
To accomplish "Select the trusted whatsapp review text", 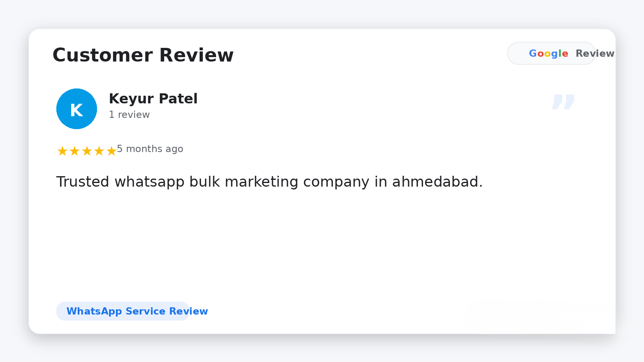I will pyautogui.click(x=269, y=181).
